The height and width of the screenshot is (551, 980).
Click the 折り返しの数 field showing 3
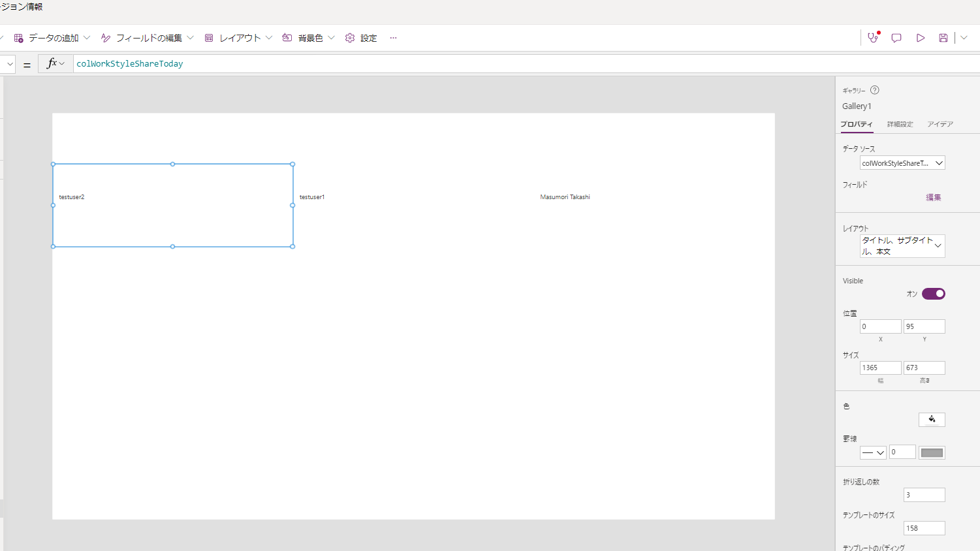tap(924, 495)
